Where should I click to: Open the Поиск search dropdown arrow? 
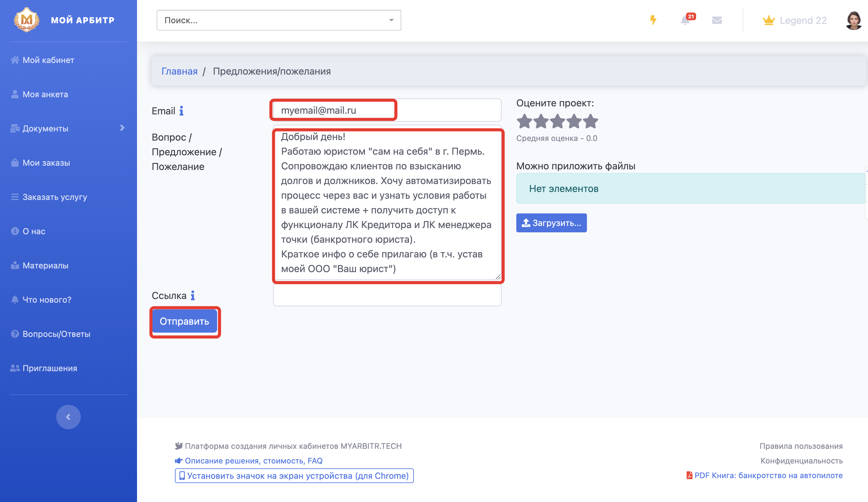point(391,20)
